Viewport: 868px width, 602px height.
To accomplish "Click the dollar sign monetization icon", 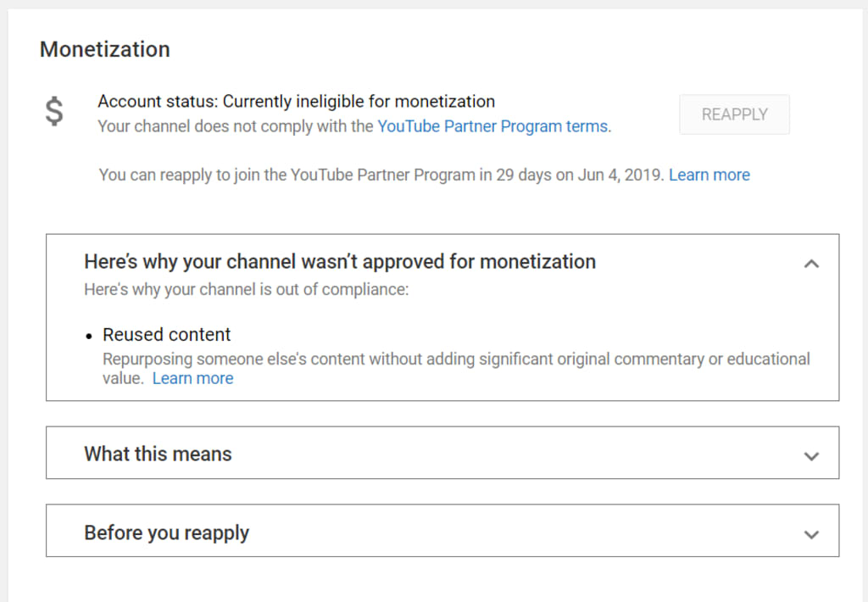I will tap(53, 112).
